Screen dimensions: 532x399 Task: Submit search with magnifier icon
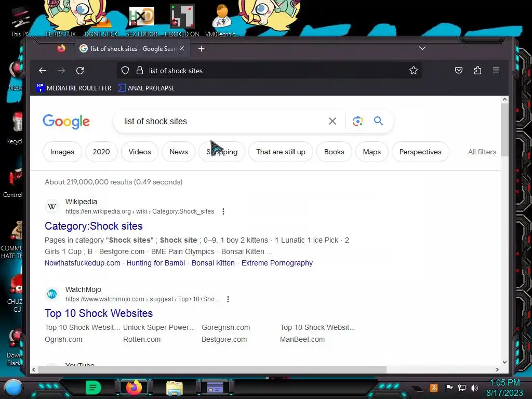378,121
